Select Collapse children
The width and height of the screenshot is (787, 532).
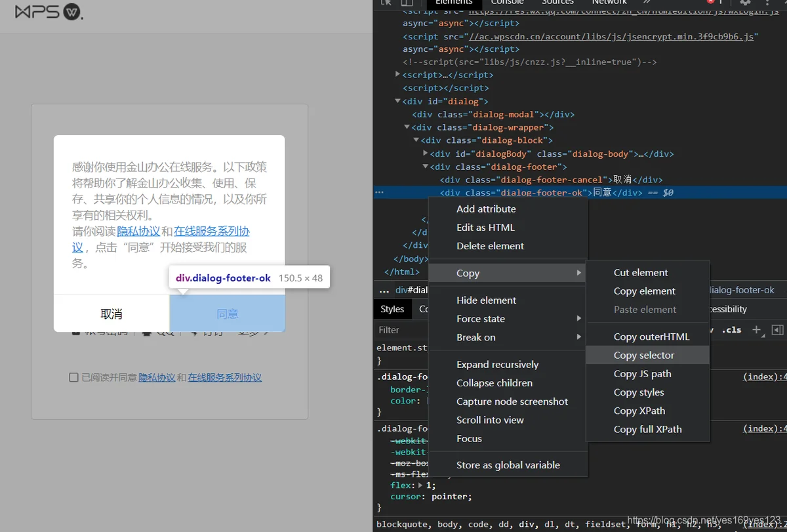(x=508, y=382)
